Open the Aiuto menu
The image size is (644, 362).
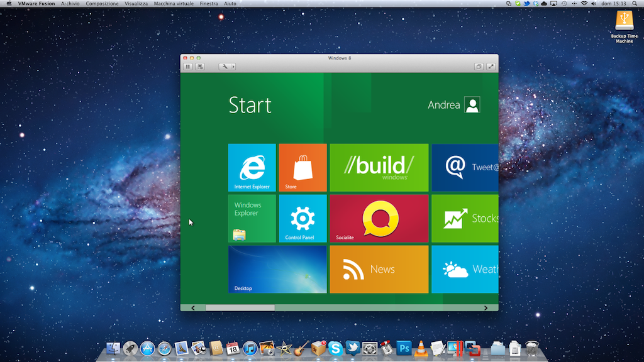point(230,4)
